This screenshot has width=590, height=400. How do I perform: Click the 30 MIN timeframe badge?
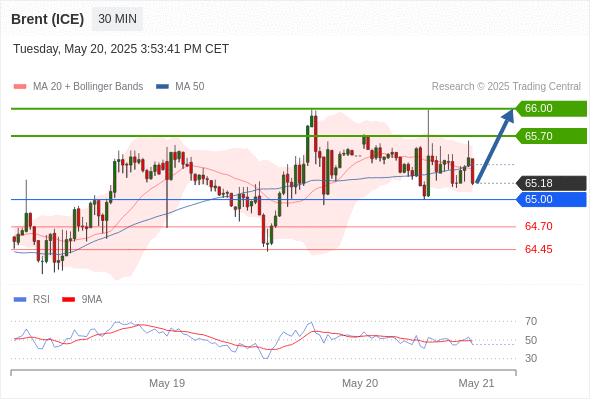click(117, 19)
